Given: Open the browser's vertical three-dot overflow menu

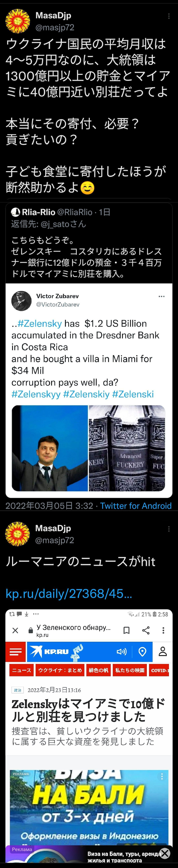Looking at the screenshot, I should (164, 630).
